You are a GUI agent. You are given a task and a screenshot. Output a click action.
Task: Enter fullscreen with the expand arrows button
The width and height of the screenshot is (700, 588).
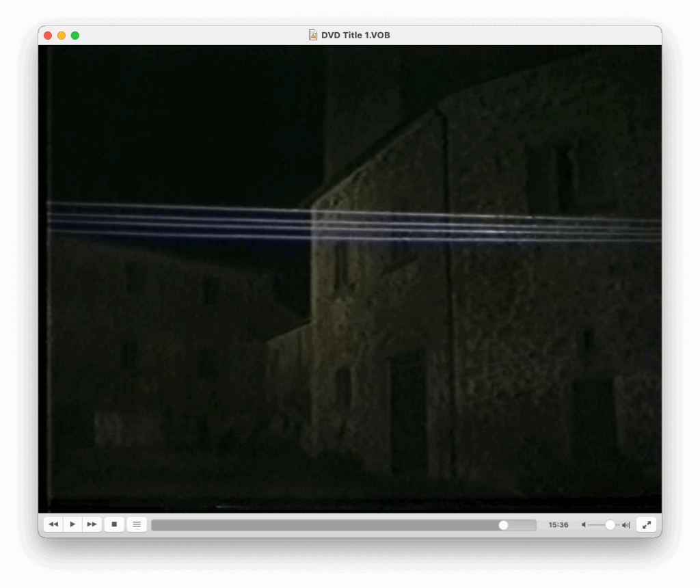tap(646, 524)
